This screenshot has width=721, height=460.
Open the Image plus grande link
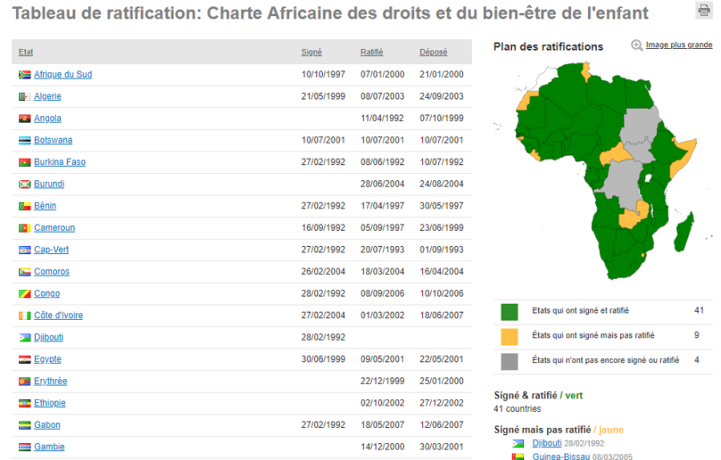pos(679,45)
